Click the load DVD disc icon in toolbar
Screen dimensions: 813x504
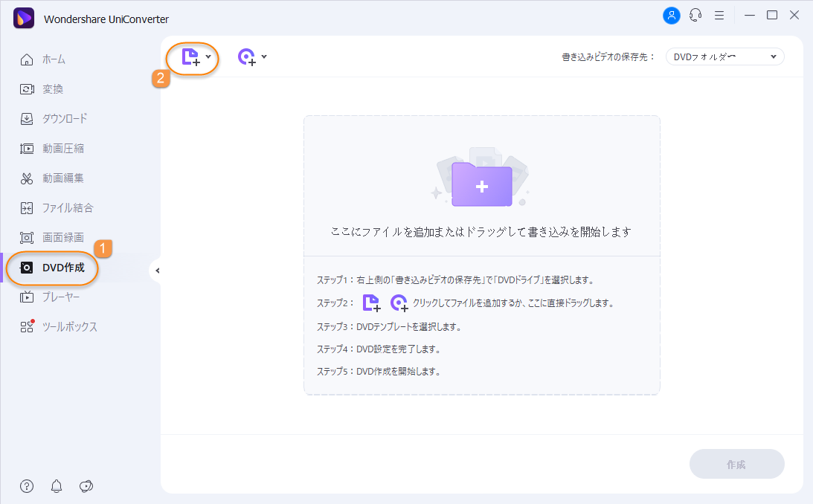pyautogui.click(x=247, y=57)
